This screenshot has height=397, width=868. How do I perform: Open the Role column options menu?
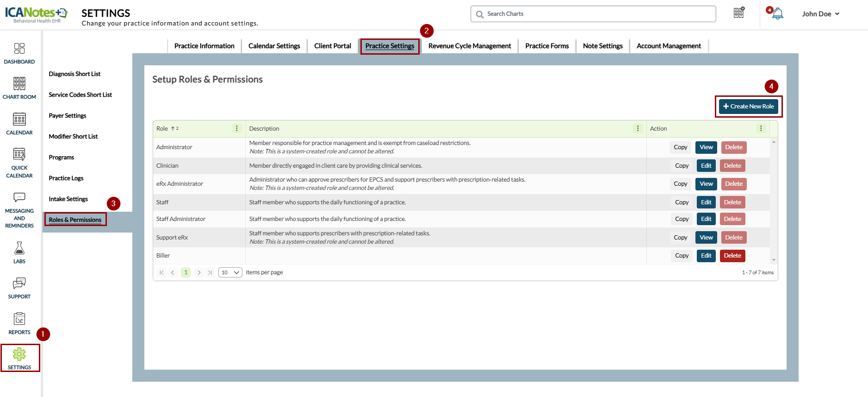click(x=237, y=129)
